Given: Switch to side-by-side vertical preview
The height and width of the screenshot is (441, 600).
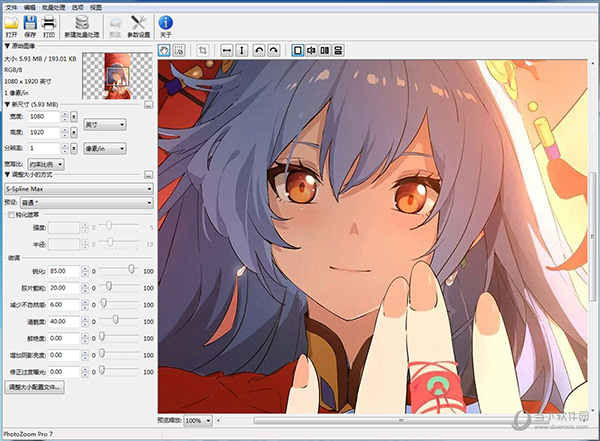Looking at the screenshot, I should click(324, 50).
